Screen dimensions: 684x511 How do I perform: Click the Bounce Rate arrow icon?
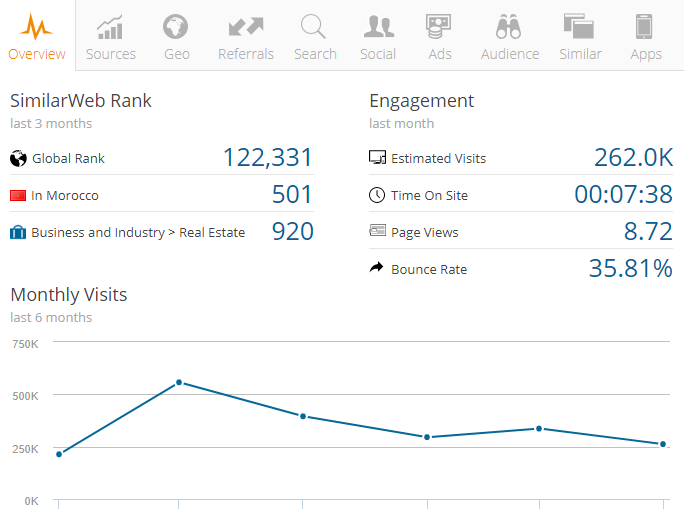(x=377, y=269)
